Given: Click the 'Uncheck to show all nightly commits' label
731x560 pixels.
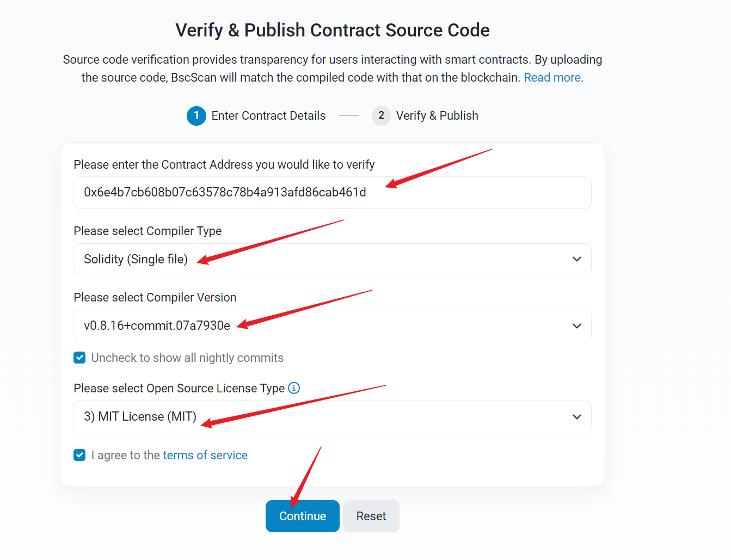Looking at the screenshot, I should click(187, 358).
